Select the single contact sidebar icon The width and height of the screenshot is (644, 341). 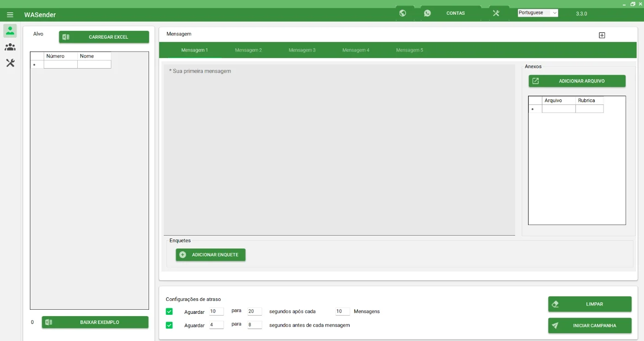pyautogui.click(x=10, y=31)
